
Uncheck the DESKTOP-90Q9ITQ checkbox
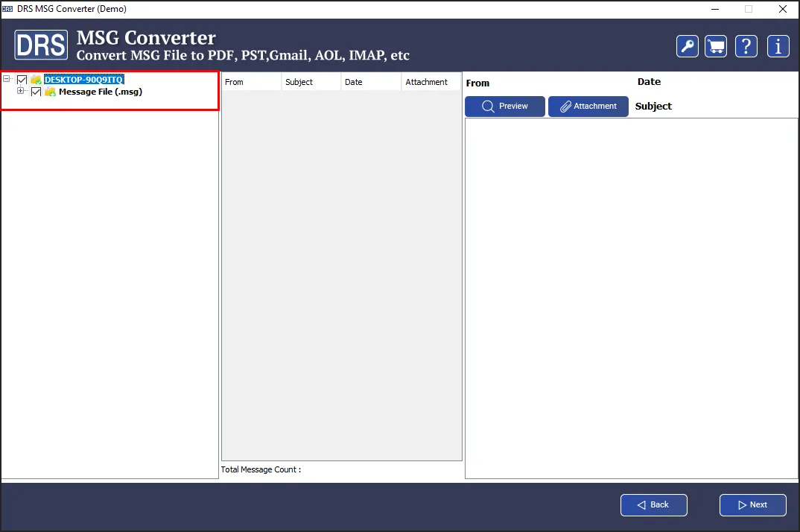22,80
